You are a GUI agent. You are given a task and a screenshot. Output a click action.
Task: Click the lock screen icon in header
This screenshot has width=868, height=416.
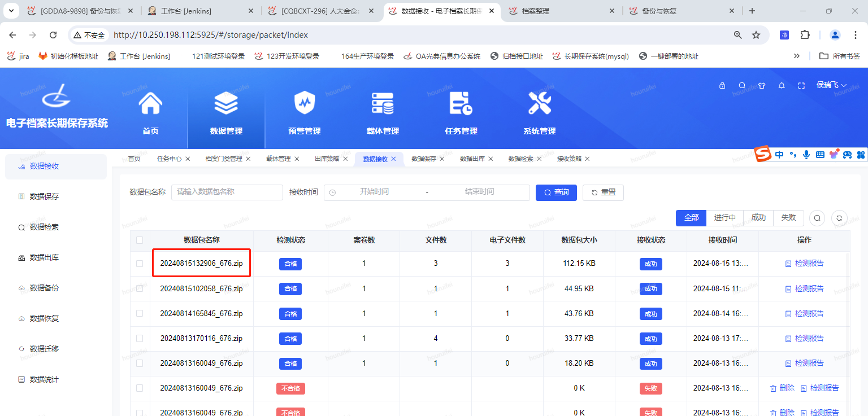[x=722, y=86]
